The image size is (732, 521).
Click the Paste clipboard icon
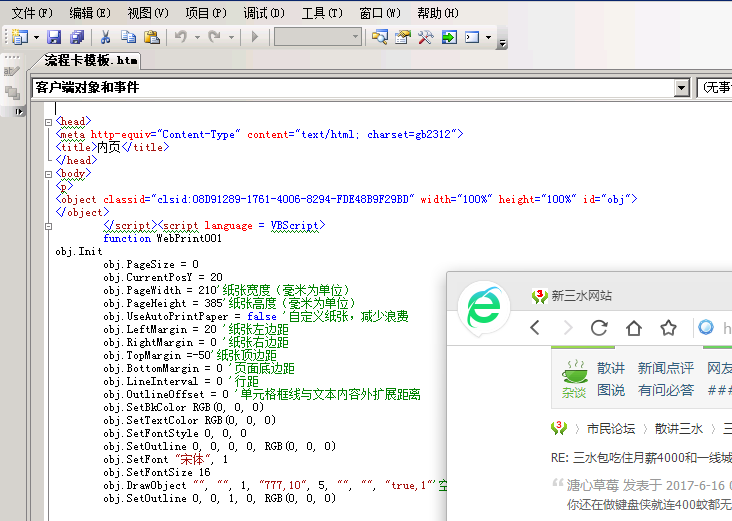point(151,37)
